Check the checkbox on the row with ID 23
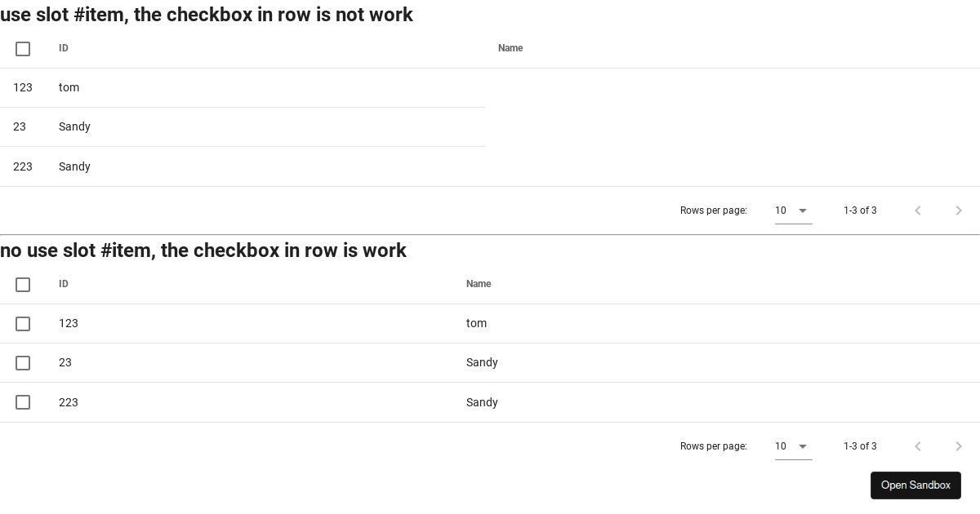 click(23, 362)
